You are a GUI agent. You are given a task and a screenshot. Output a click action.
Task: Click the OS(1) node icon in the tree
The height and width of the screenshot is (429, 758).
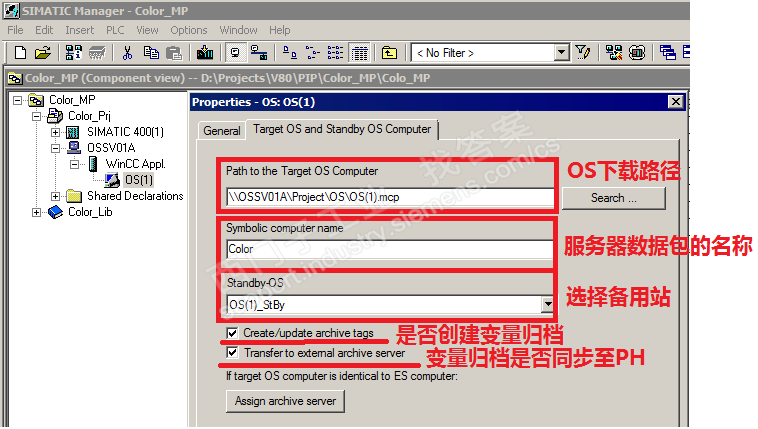[112, 180]
